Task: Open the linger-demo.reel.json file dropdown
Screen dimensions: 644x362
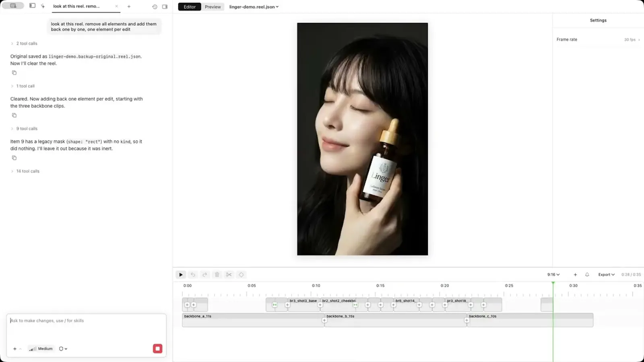Action: pos(254,7)
